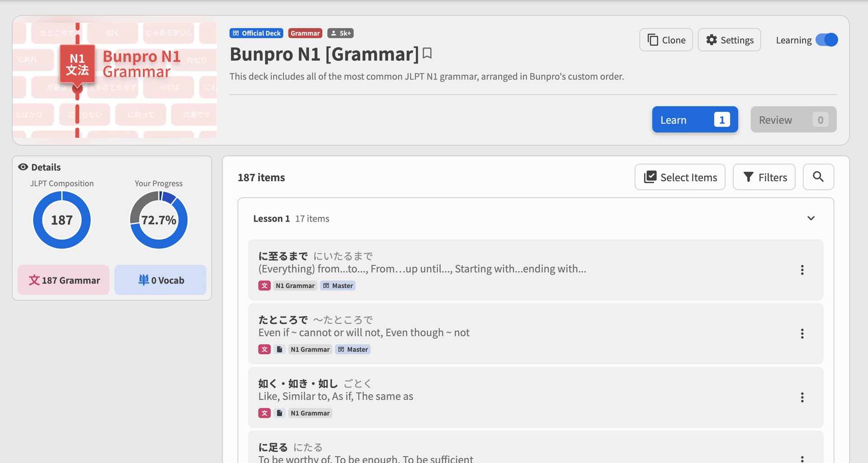
Task: Click the search magnifier icon
Action: [x=818, y=177]
